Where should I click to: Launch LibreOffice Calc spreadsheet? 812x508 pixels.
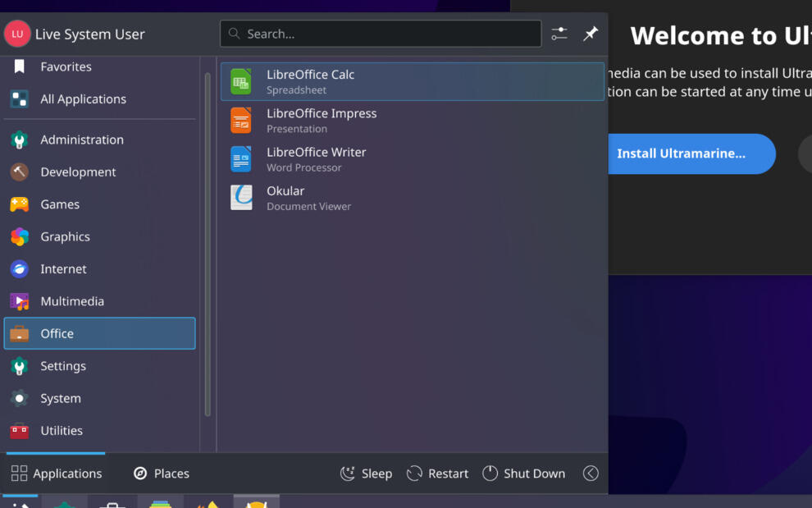point(413,81)
